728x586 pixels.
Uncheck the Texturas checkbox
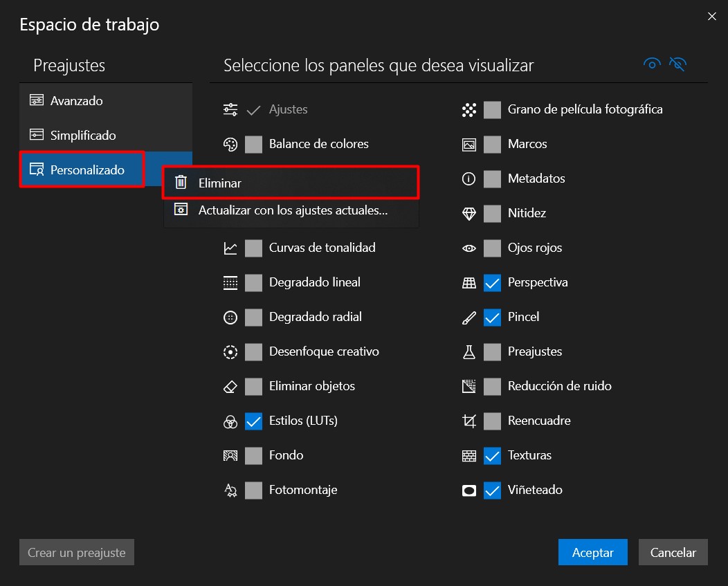492,455
